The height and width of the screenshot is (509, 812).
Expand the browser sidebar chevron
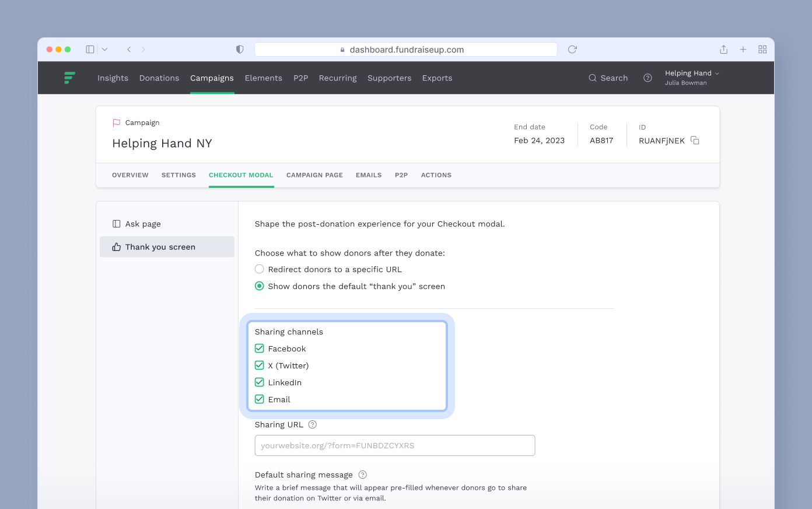[x=104, y=49]
